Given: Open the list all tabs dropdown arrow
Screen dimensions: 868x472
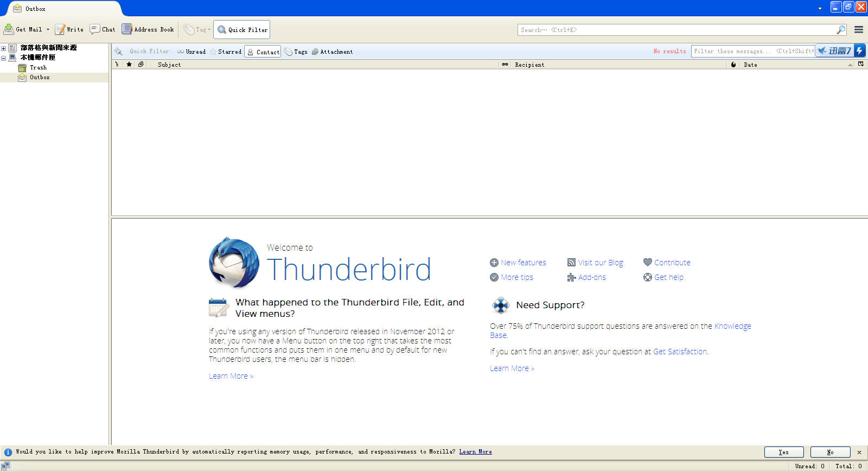Looking at the screenshot, I should [820, 9].
